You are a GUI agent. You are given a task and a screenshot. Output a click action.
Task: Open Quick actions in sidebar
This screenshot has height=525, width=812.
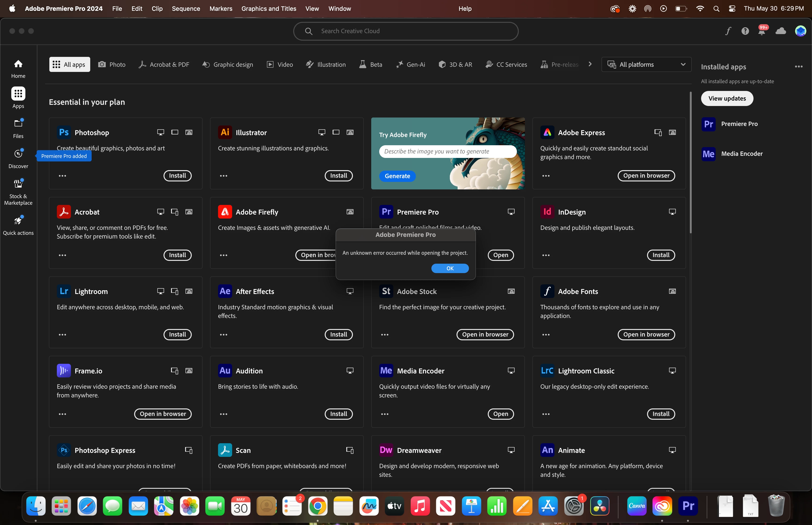coord(18,225)
